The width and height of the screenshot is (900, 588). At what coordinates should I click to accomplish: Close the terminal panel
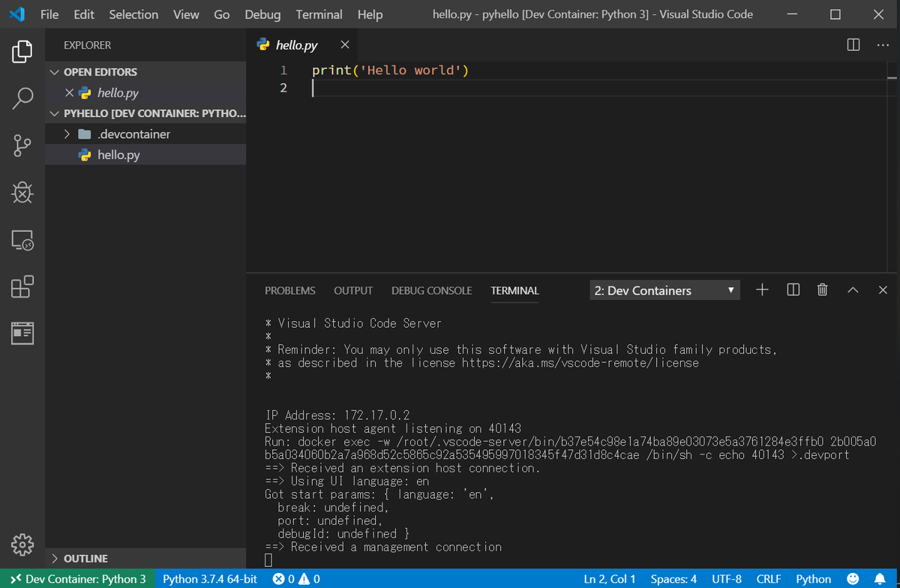(883, 290)
